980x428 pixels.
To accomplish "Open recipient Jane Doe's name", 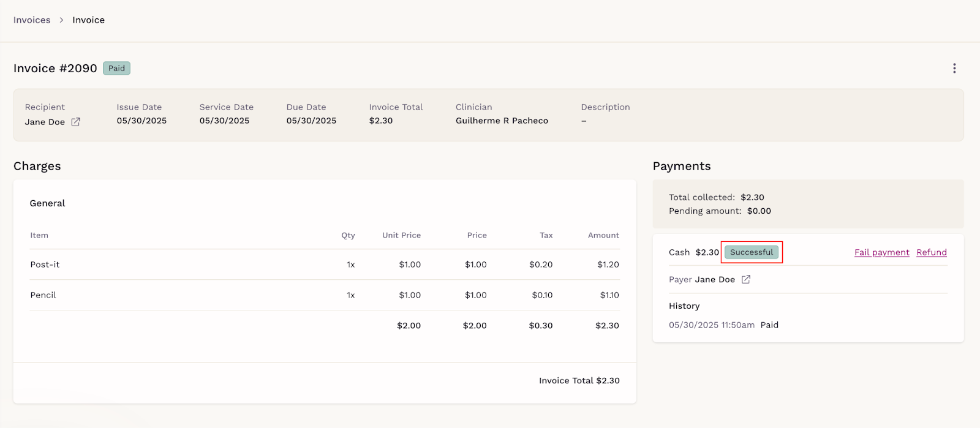I will tap(45, 122).
